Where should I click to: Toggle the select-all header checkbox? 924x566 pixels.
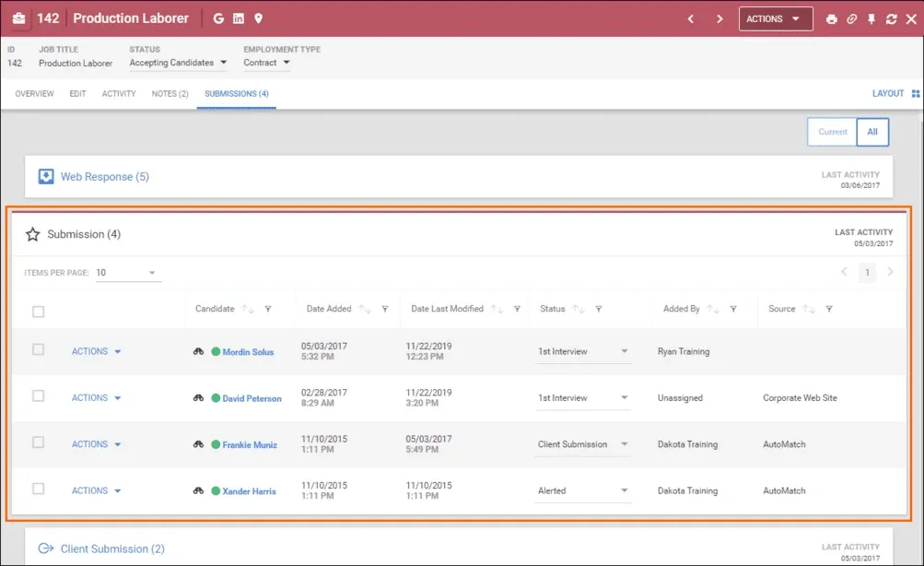39,312
